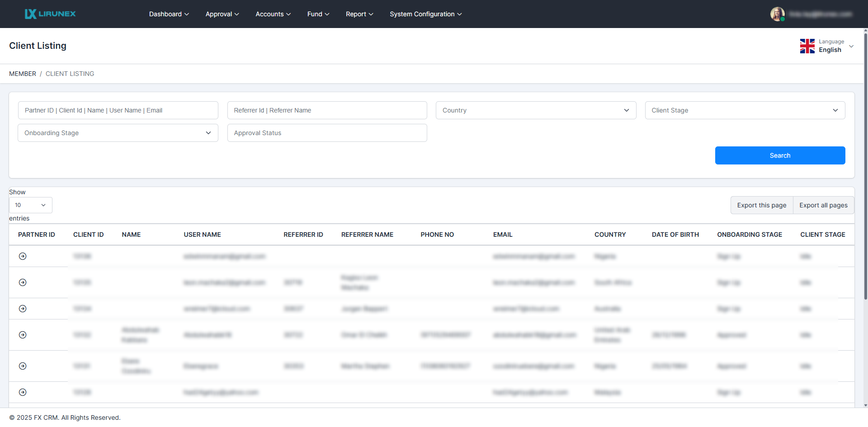Open the System Configuration menu
868x427 pixels.
point(425,14)
